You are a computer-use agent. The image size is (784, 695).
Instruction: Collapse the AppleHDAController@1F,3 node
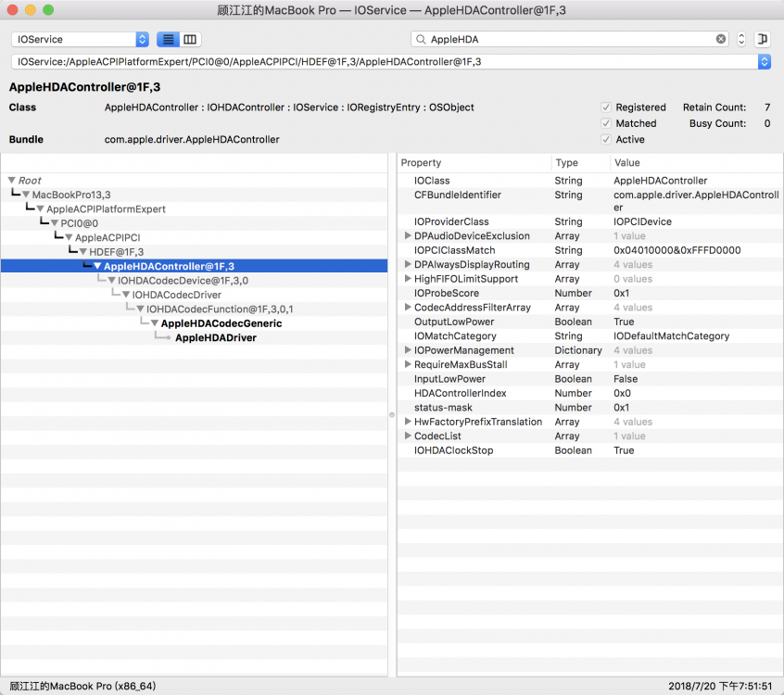97,266
